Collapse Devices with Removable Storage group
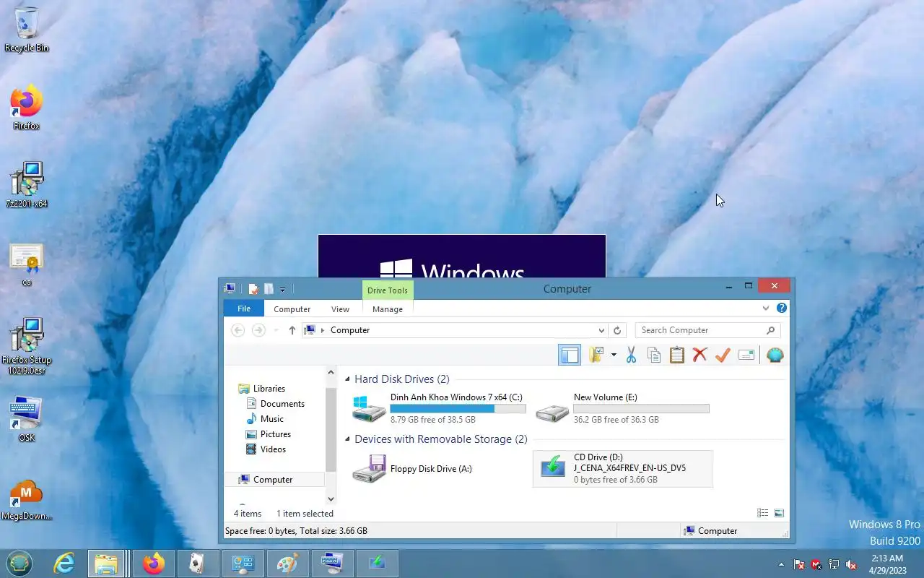Image resolution: width=924 pixels, height=578 pixels. click(x=347, y=439)
